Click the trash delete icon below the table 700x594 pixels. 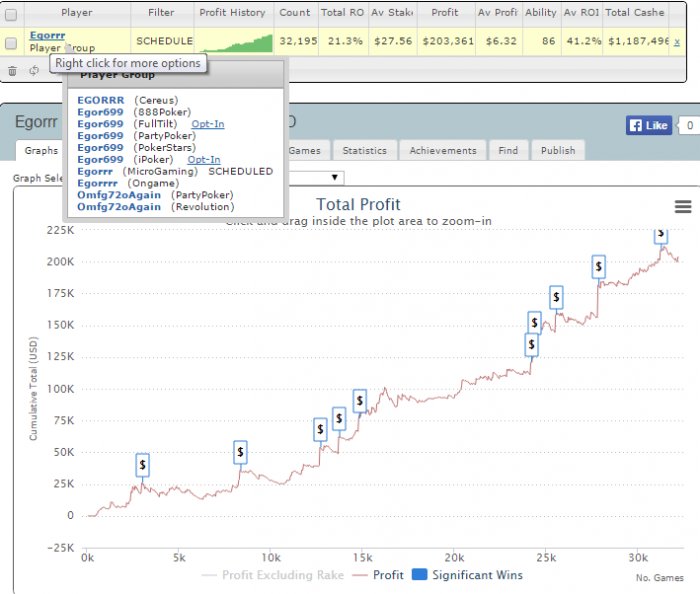click(12, 71)
